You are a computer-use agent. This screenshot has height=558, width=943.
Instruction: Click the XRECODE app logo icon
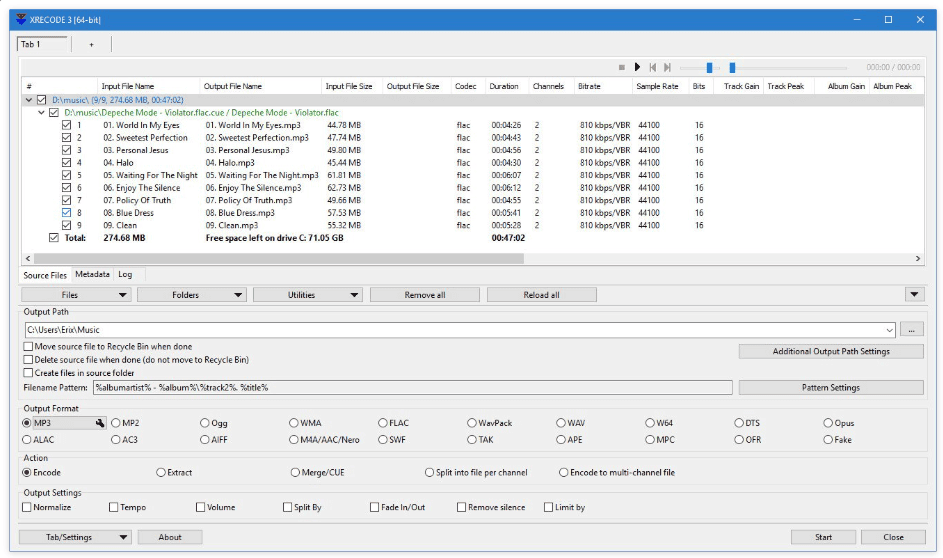click(x=21, y=19)
